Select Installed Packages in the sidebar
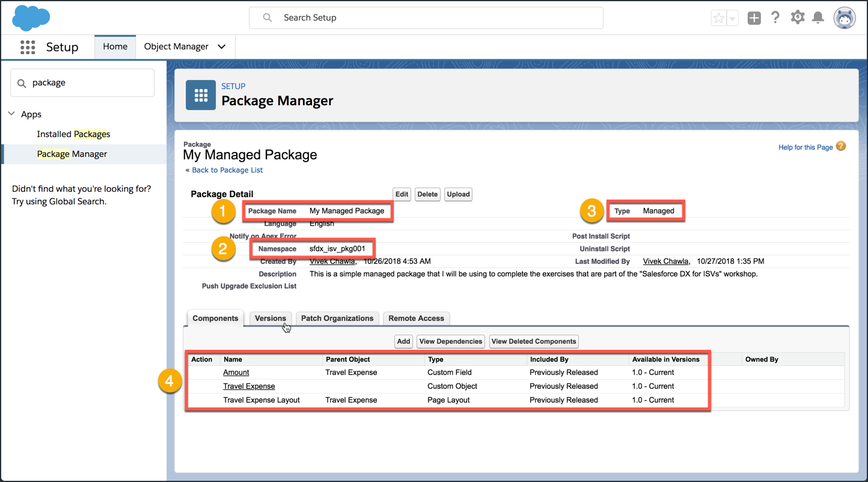The height and width of the screenshot is (482, 868). 73,134
